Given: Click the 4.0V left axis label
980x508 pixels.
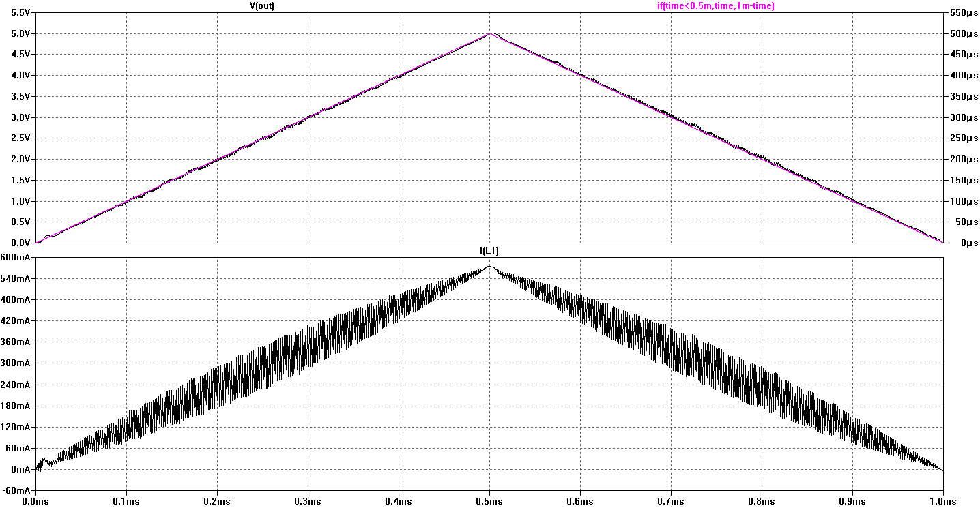Looking at the screenshot, I should point(21,76).
